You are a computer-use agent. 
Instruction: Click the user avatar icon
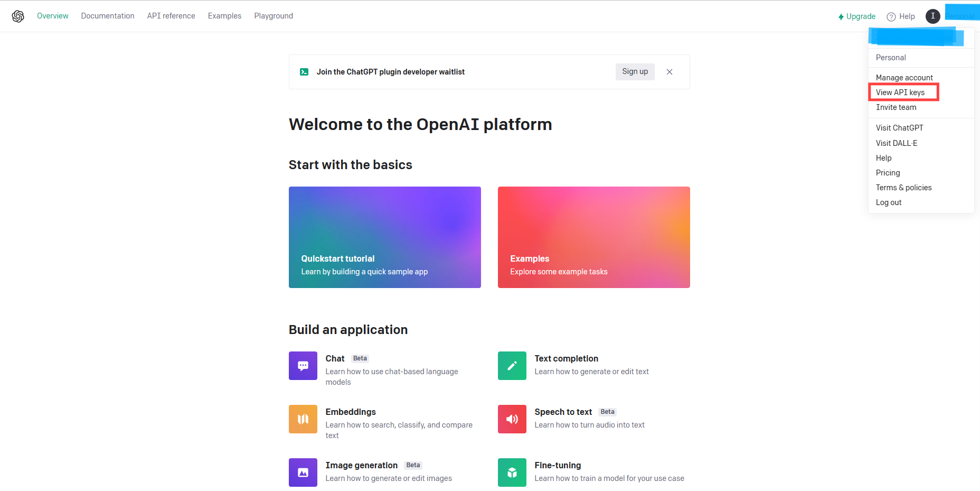pos(933,16)
